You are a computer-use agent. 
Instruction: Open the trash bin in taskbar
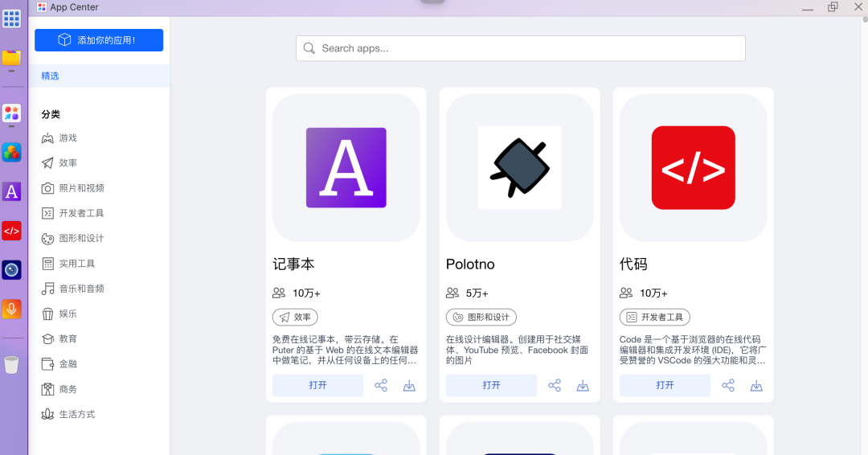(x=11, y=365)
